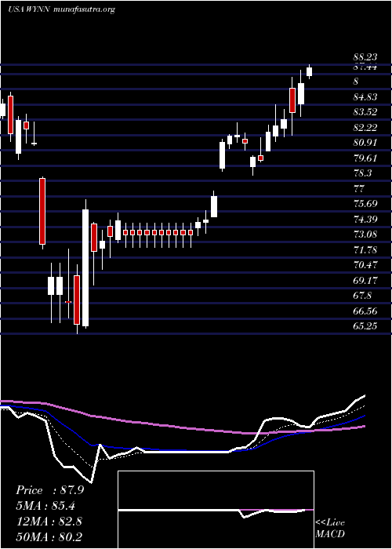Click the 79.61 axis value
Screen dimensions: 392x549
click(x=365, y=158)
